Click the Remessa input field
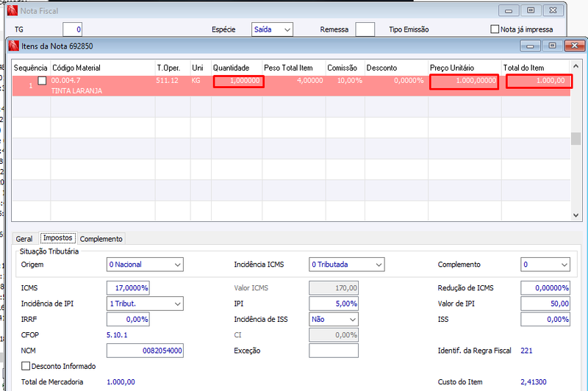Image resolution: width=588 pixels, height=391 pixels. pyautogui.click(x=365, y=29)
